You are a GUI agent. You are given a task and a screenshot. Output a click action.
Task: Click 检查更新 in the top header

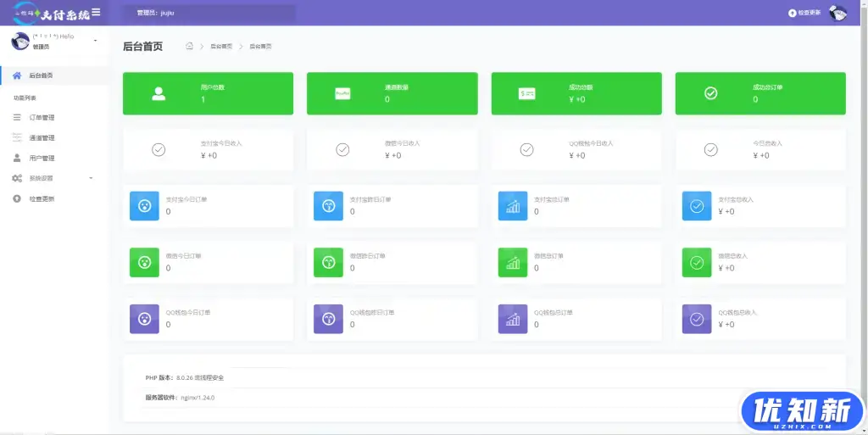click(804, 14)
